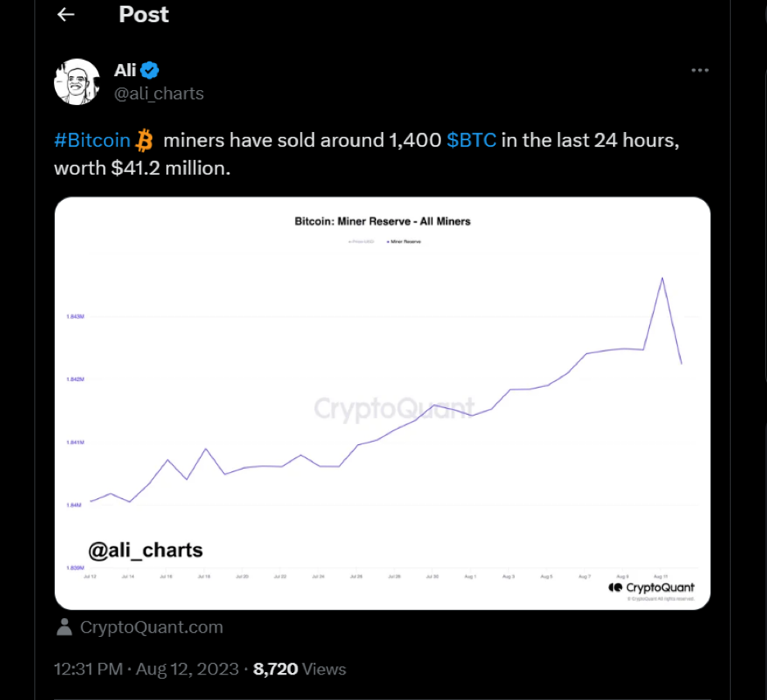
Task: Click the CryptoQuant.com source label
Action: click(x=152, y=627)
